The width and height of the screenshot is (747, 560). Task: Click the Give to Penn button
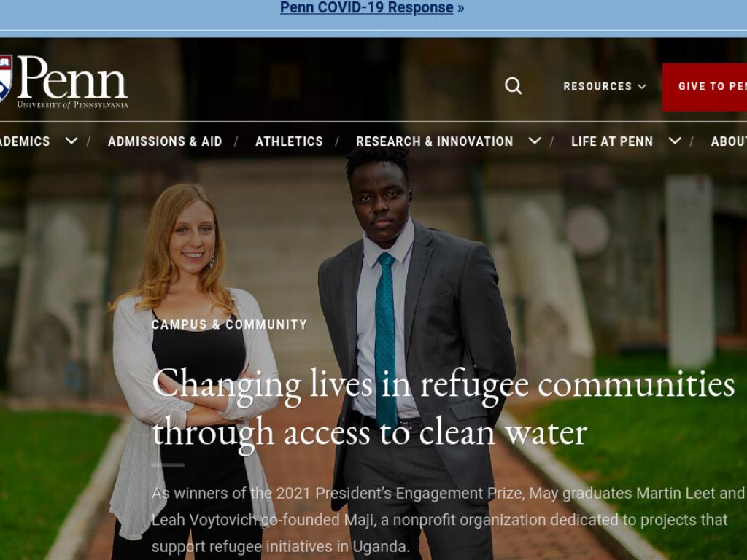(705, 87)
